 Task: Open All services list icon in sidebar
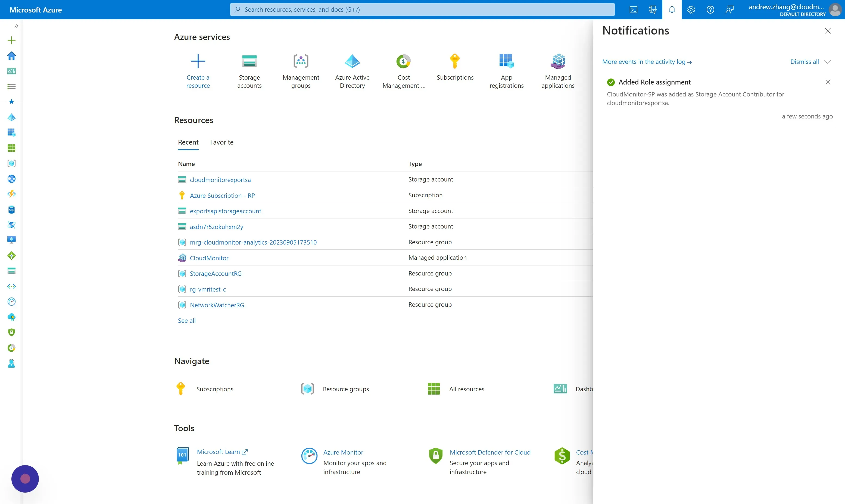(x=11, y=87)
